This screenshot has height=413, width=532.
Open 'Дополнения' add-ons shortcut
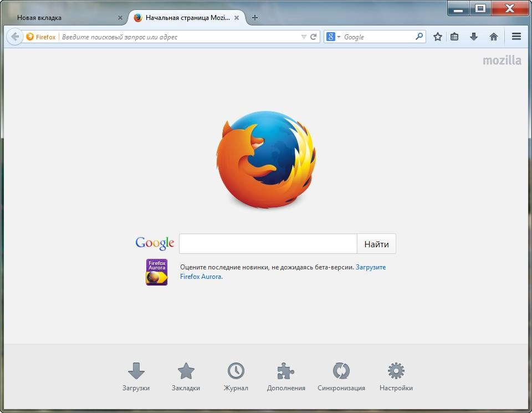tap(286, 376)
